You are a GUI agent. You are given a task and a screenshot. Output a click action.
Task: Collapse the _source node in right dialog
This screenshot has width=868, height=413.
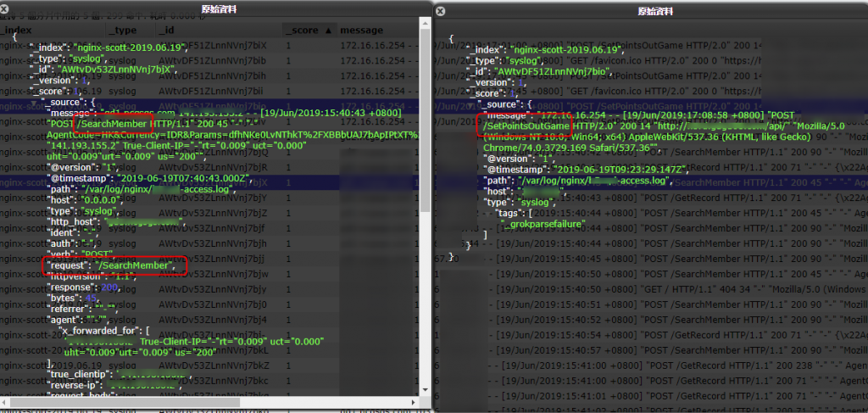click(472, 104)
